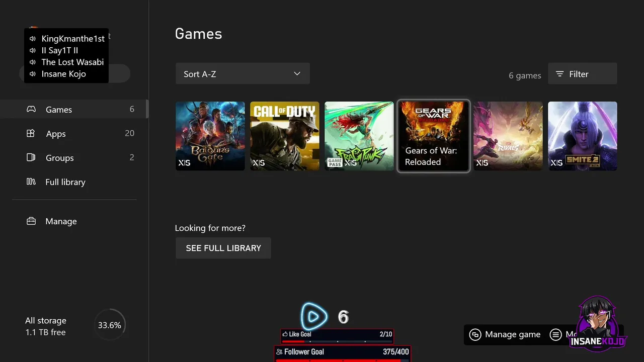Click the books icon for Full library
This screenshot has width=644, height=362.
click(x=31, y=182)
